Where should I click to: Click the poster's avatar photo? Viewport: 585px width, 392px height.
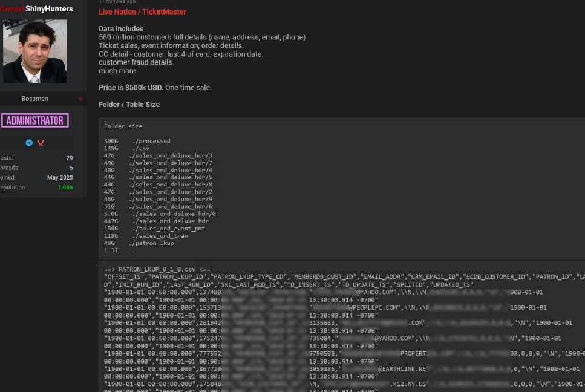pyautogui.click(x=34, y=51)
